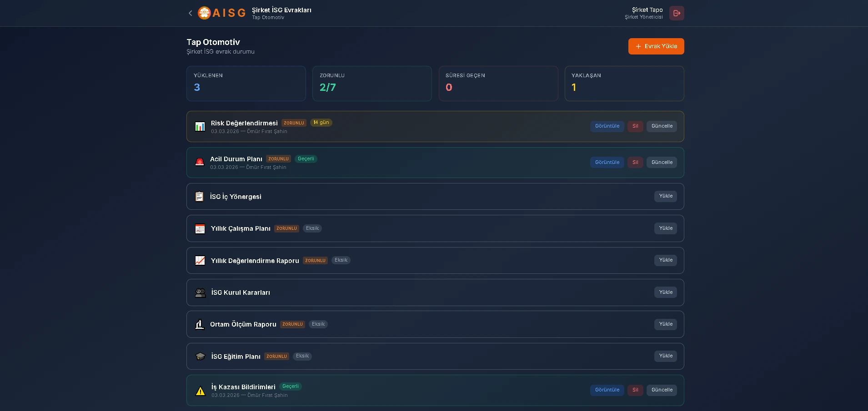Click the back arrow chevron in header
This screenshot has width=868, height=411.
[190, 13]
